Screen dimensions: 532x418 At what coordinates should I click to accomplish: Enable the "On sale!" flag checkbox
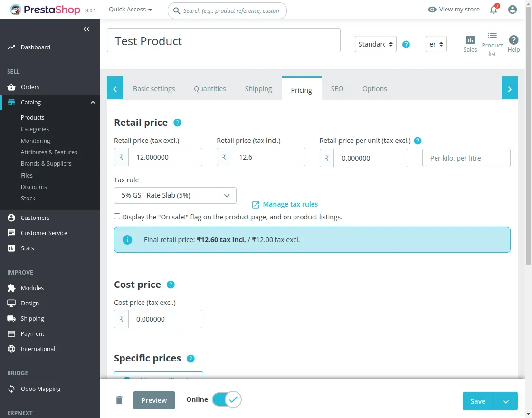click(117, 217)
